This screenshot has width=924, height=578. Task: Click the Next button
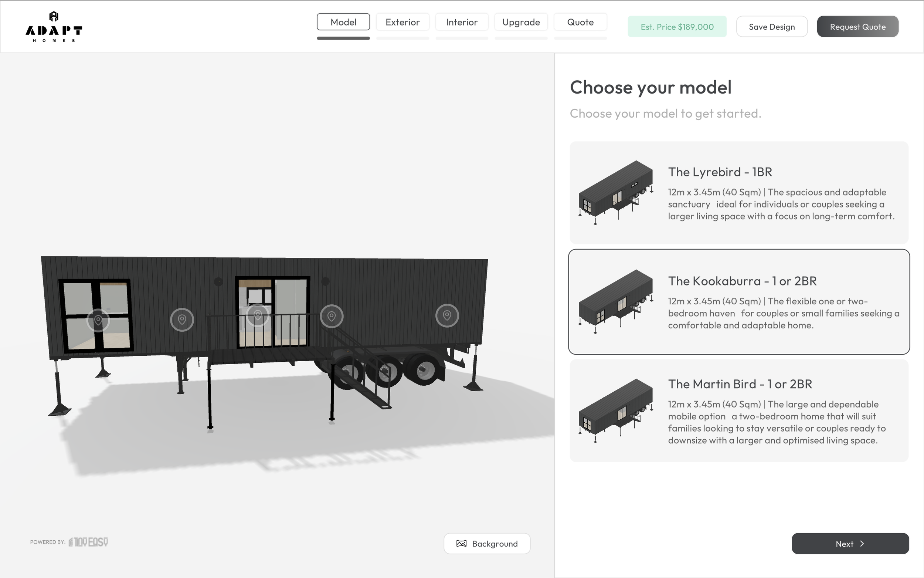click(850, 543)
